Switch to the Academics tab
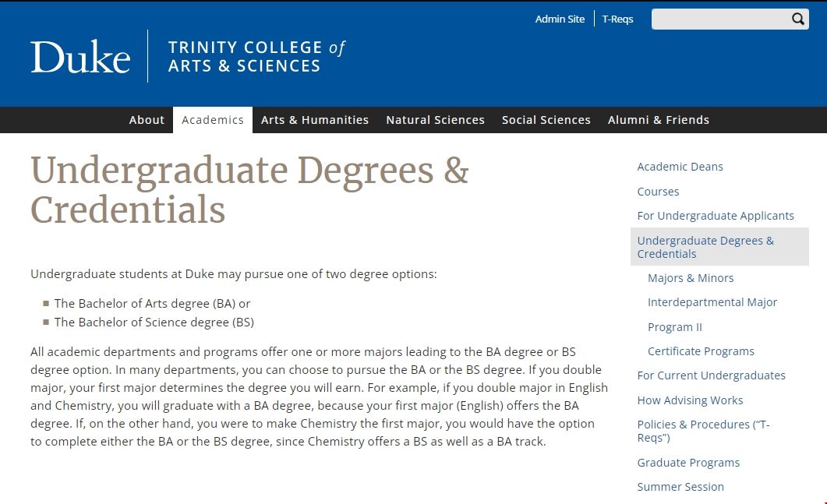The height and width of the screenshot is (504, 827). 213,119
